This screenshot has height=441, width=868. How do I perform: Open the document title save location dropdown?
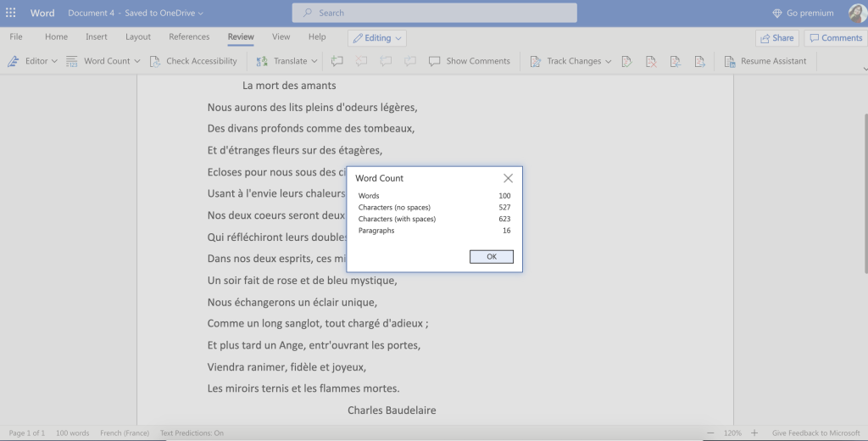pyautogui.click(x=200, y=13)
